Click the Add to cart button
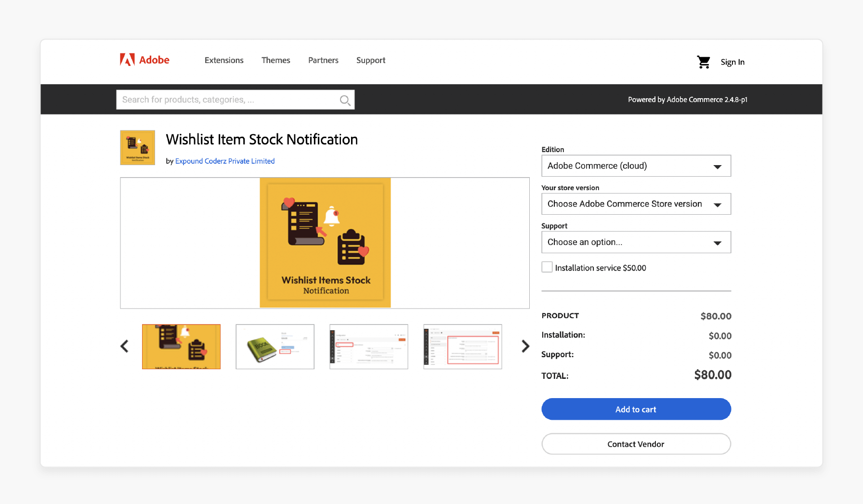Screen dimensions: 863x504 pyautogui.click(x=636, y=409)
